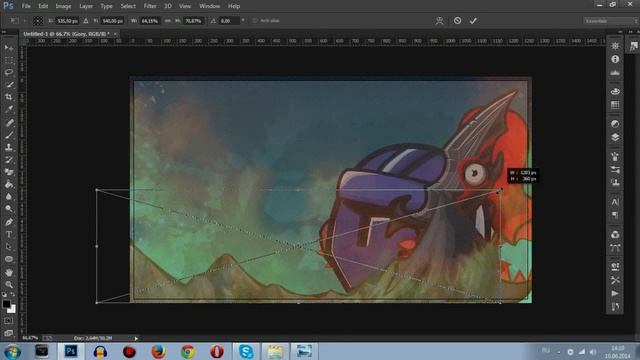640x360 pixels.
Task: Select the Zoom tool
Action: (x=9, y=284)
